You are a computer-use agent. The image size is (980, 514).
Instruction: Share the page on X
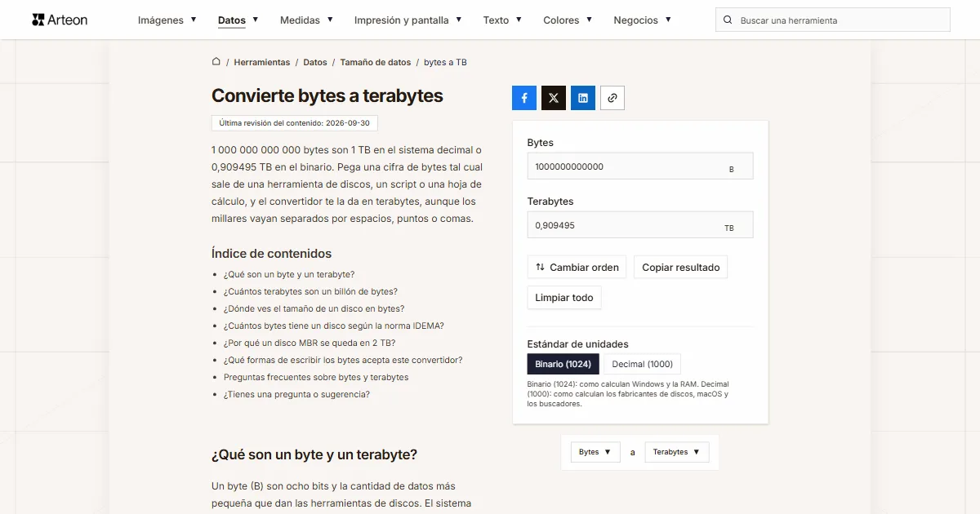[554, 98]
